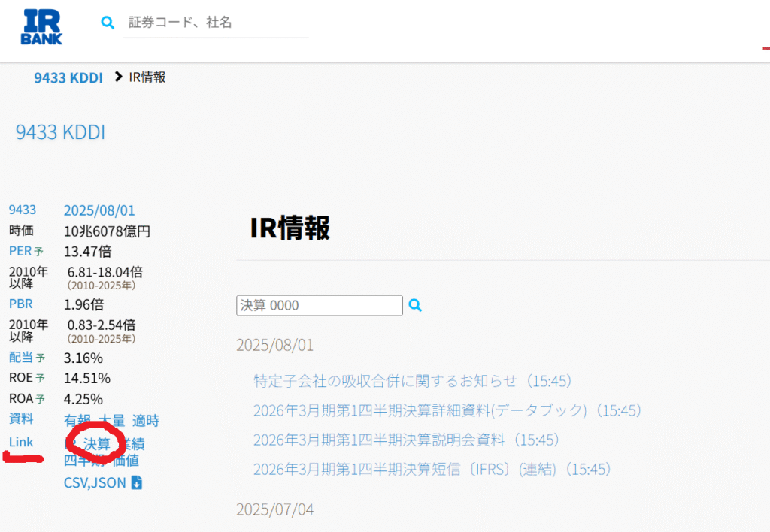This screenshot has width=770, height=532.
Task: Click the blue 2025/08/01 date link in the sidebar
Action: pos(99,210)
